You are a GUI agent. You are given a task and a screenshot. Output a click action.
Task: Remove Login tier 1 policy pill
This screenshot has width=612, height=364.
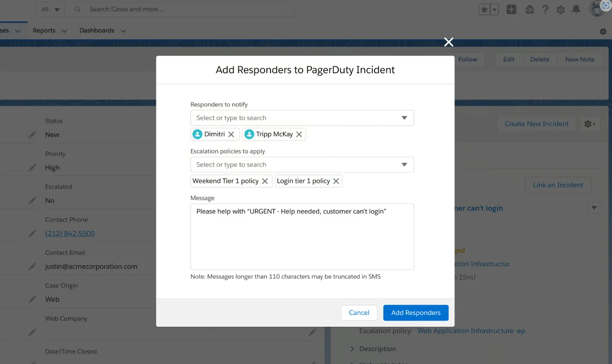[336, 181]
